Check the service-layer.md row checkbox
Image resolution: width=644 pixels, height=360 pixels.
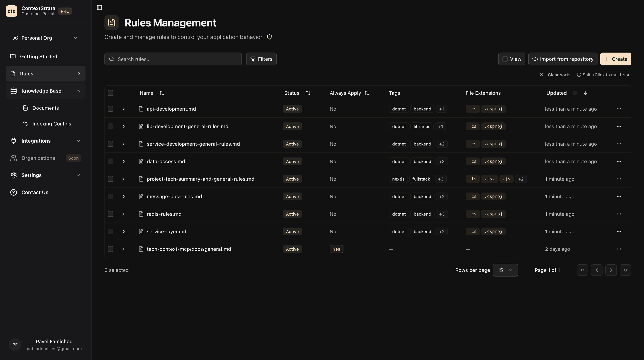point(111,231)
